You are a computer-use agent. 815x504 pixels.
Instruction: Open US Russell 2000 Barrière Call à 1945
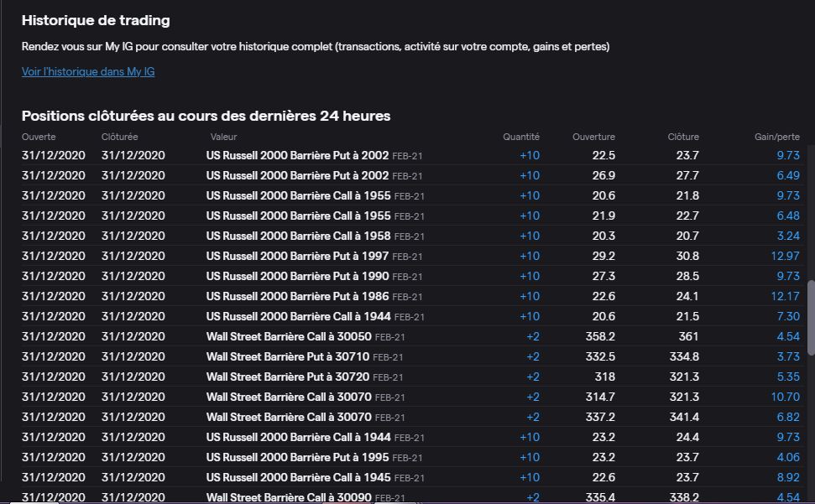point(298,477)
